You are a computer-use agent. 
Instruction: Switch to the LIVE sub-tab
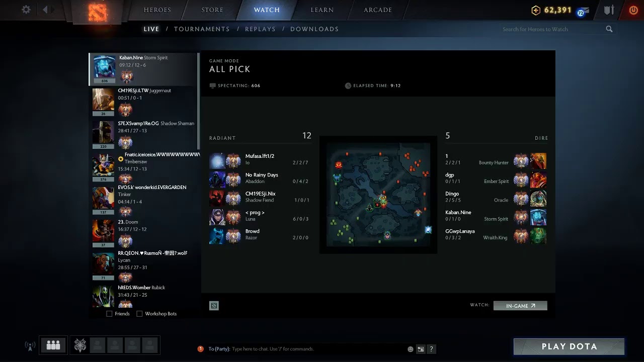click(x=151, y=29)
